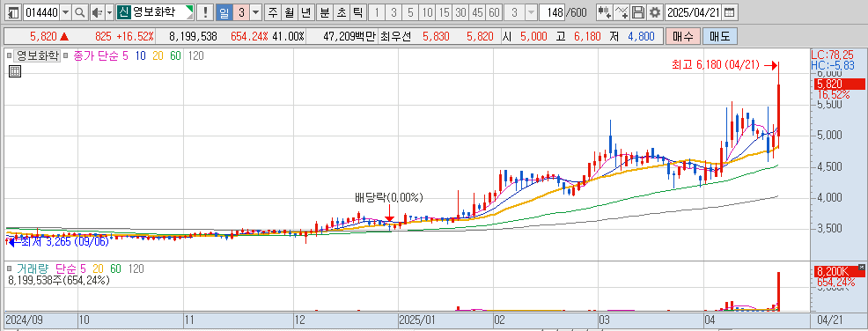
Task: Click the period value 3 button
Action: (241, 12)
